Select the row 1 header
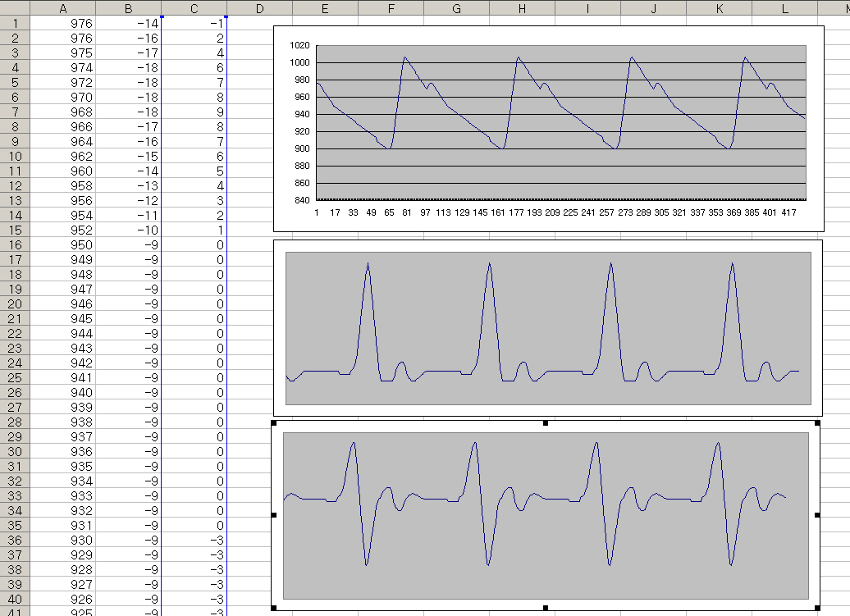The width and height of the screenshot is (850, 616). coord(15,23)
